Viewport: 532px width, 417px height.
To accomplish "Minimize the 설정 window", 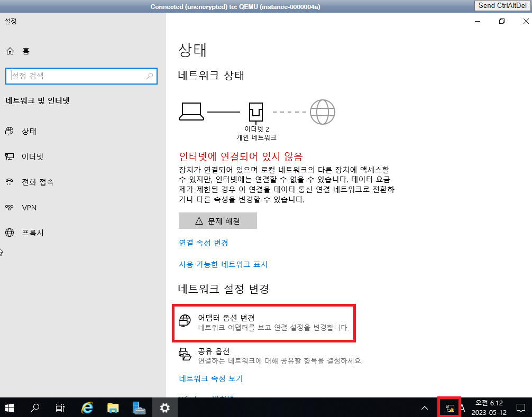I will [478, 21].
